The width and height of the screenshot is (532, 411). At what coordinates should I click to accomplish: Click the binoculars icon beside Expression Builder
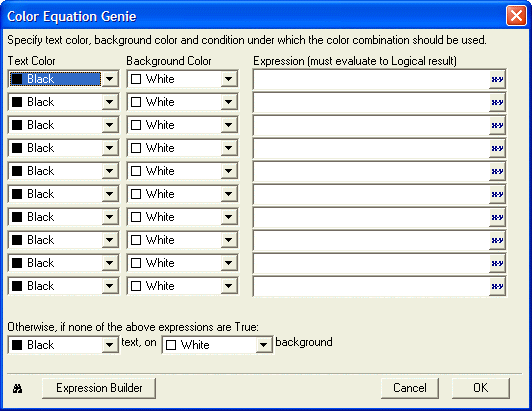18,389
